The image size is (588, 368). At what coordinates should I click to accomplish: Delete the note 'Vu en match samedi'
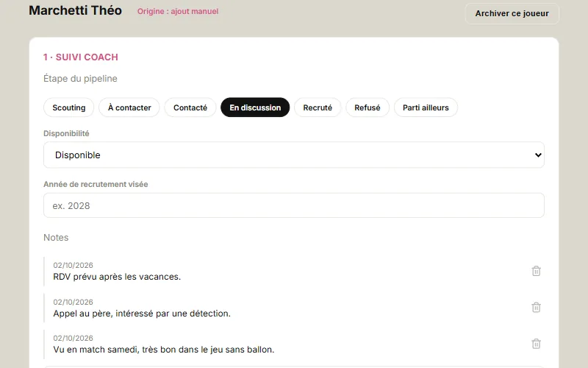(536, 344)
